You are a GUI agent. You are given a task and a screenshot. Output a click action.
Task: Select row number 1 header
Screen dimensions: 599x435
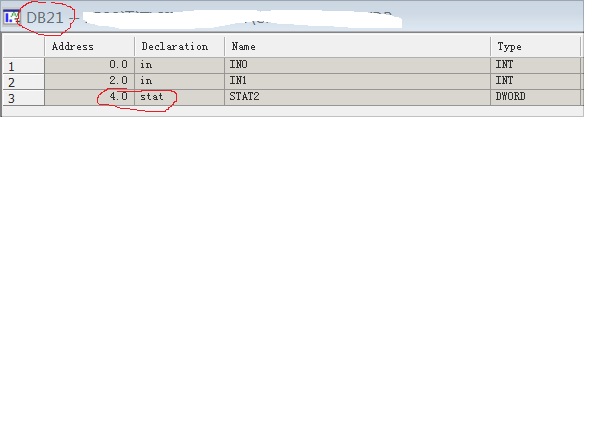pos(23,66)
